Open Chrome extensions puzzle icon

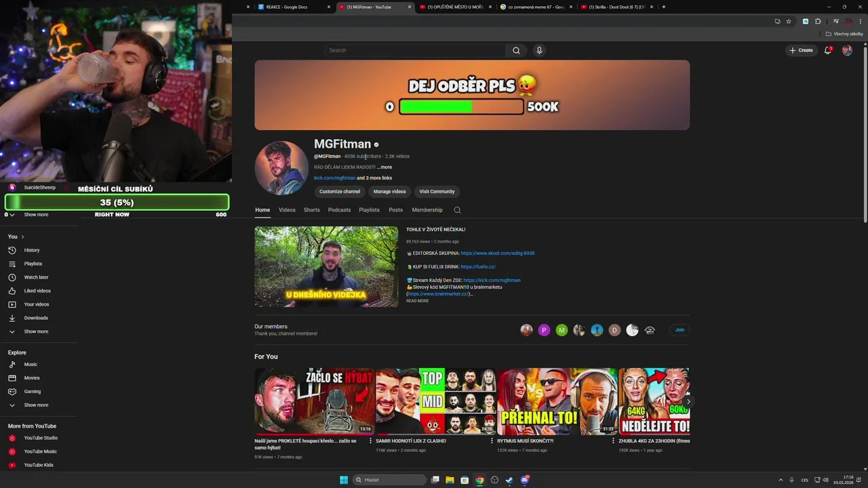(x=818, y=21)
